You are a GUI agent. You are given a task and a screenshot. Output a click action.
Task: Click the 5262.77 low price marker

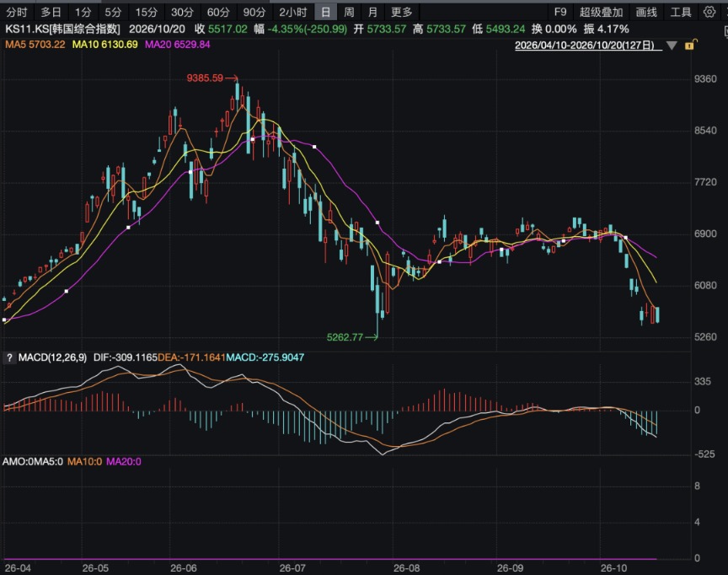click(x=345, y=337)
